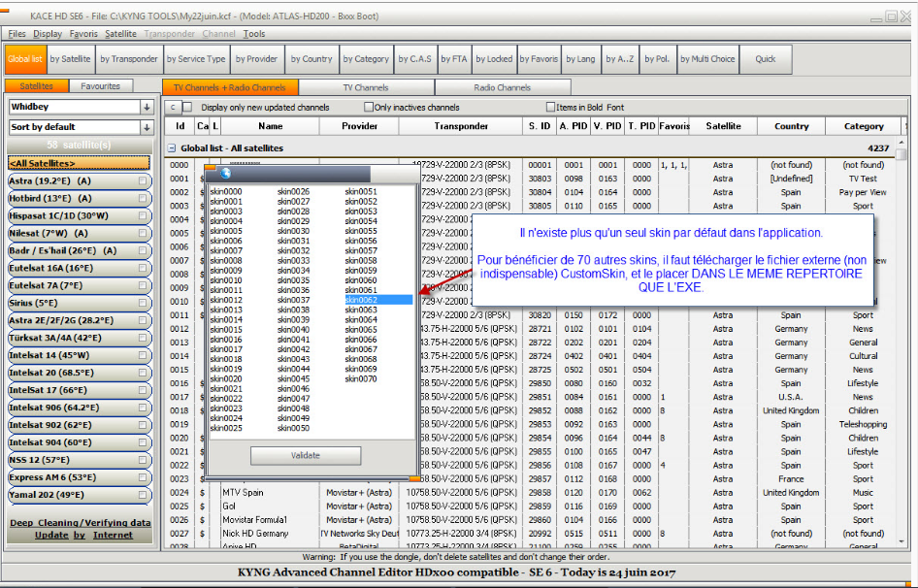The height and width of the screenshot is (588, 918).
Task: Check the box for Hispasat 1C/1D (30°W)
Action: 143,215
